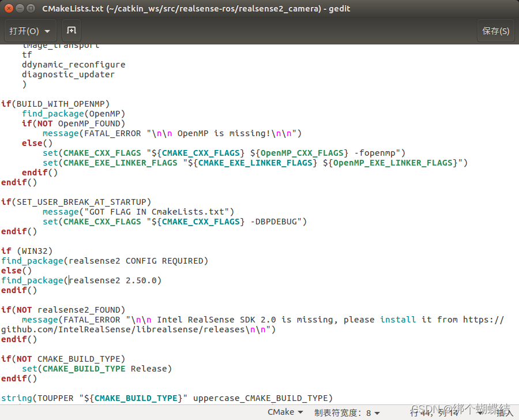Viewport: 519px width, 420px height.
Task: Click the ddynamic_reconfigure line
Action: 73,65
